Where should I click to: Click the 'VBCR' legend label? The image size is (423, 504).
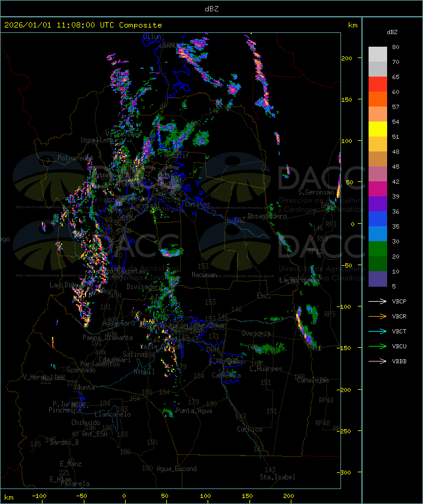399,316
